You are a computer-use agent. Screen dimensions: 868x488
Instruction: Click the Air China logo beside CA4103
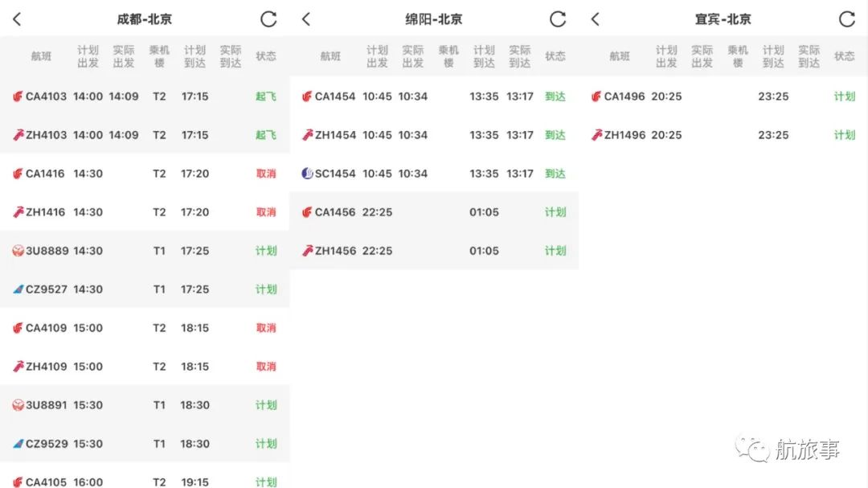click(18, 96)
